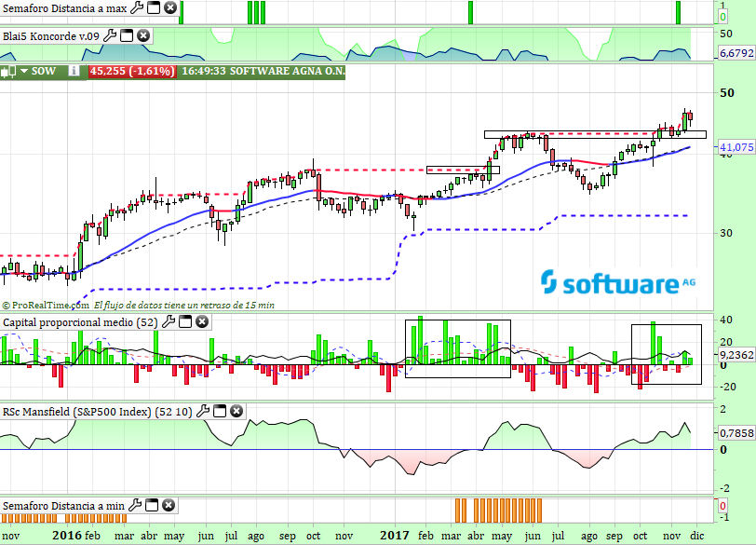Configure Capital proporcional medio with the wrench

coord(169,321)
